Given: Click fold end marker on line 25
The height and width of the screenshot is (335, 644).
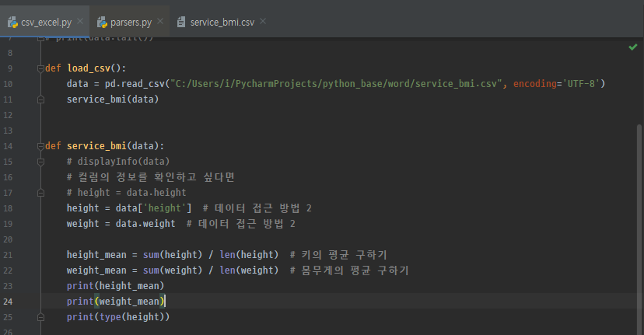Looking at the screenshot, I should click(40, 317).
